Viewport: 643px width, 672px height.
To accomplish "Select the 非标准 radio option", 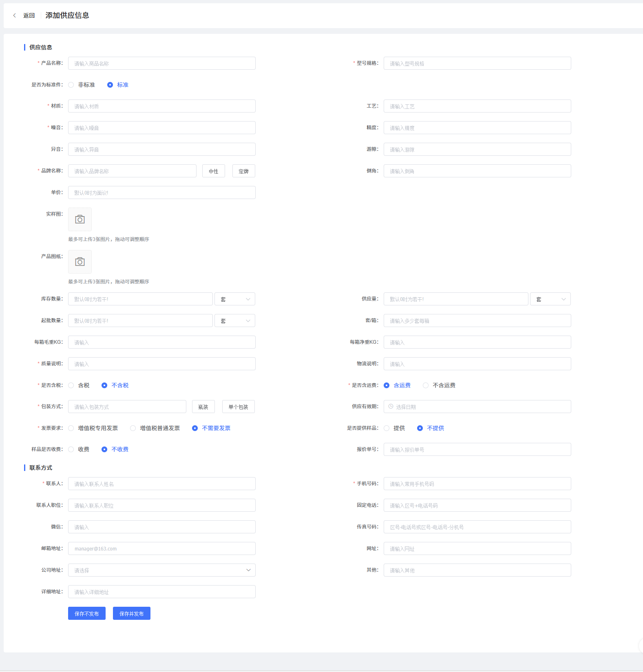I will 71,85.
